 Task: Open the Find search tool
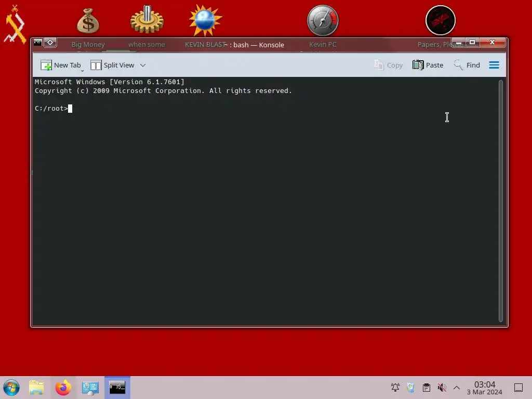point(467,65)
